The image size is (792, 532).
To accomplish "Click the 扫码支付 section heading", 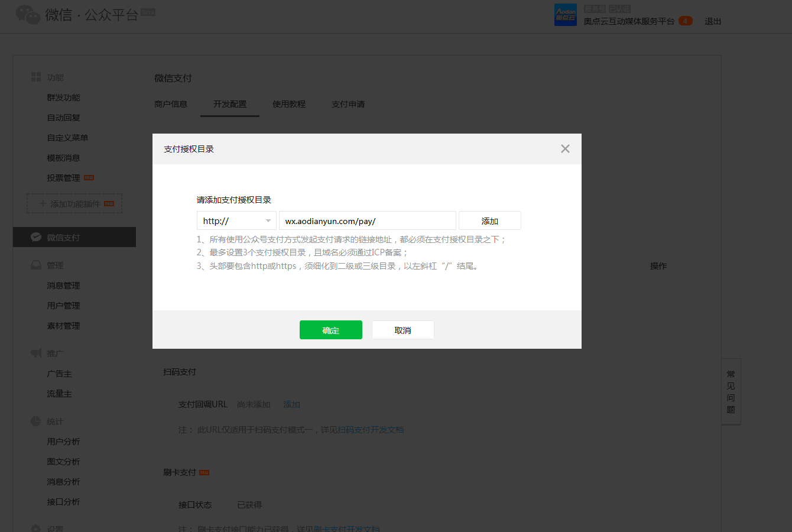I will 180,372.
